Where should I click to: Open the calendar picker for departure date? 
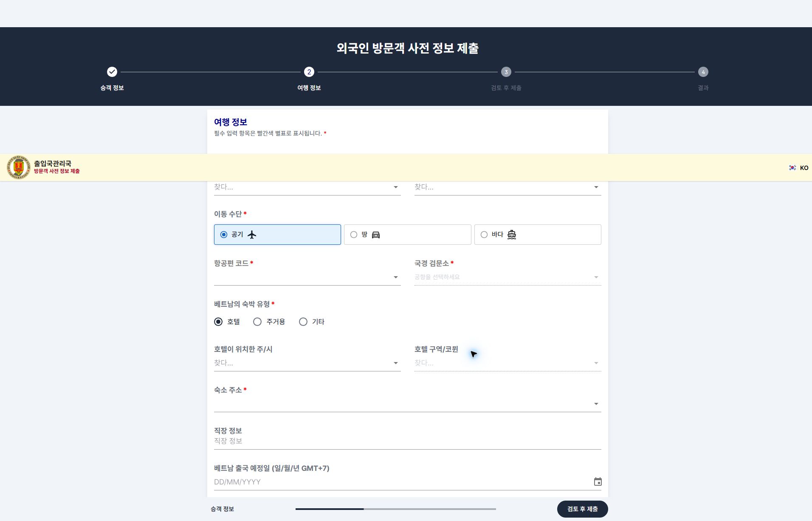click(598, 481)
